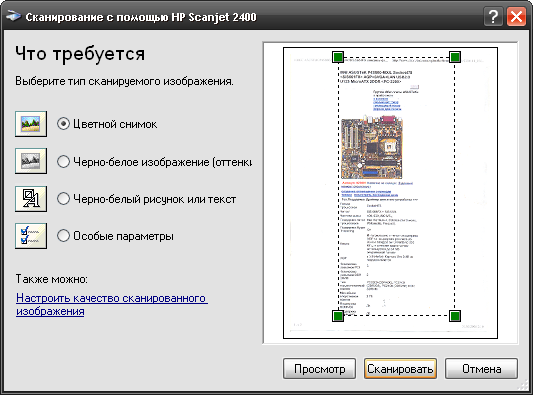Click the Просмотр button
Image resolution: width=533 pixels, height=395 pixels.
tap(320, 368)
